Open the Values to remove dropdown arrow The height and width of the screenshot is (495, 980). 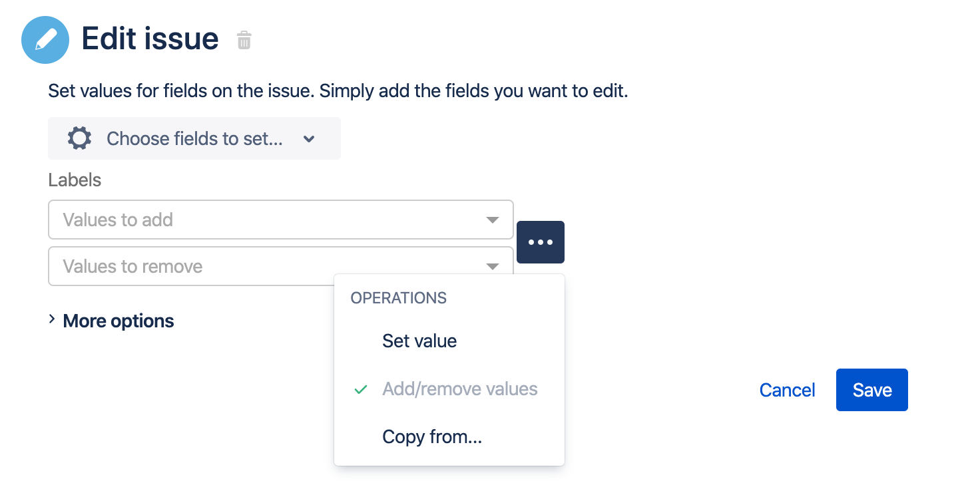coord(492,267)
